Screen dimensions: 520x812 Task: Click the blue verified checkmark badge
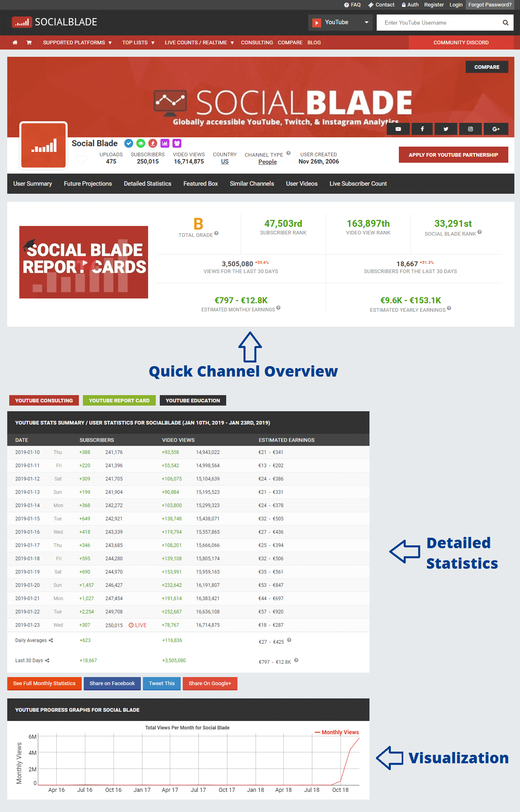coord(129,143)
